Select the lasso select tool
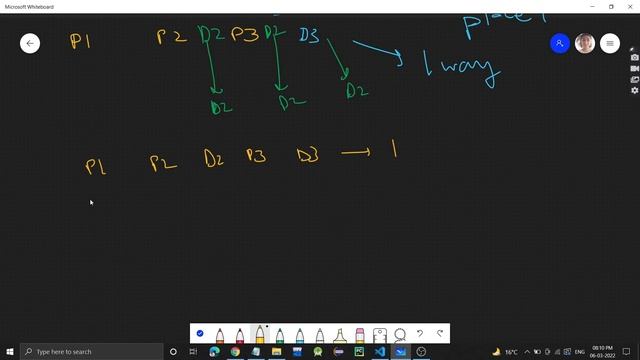The image size is (640, 360). point(400,335)
